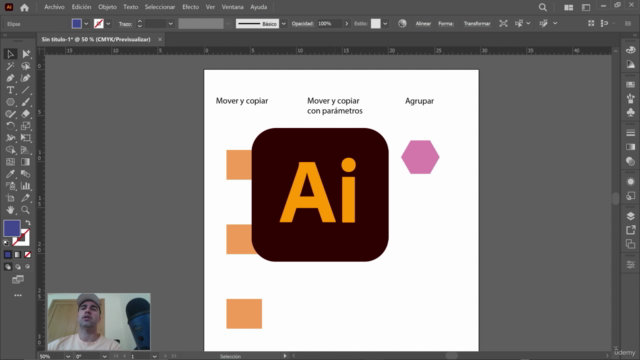The height and width of the screenshot is (360, 640).
Task: Select the Paintbrush tool
Action: (x=26, y=102)
